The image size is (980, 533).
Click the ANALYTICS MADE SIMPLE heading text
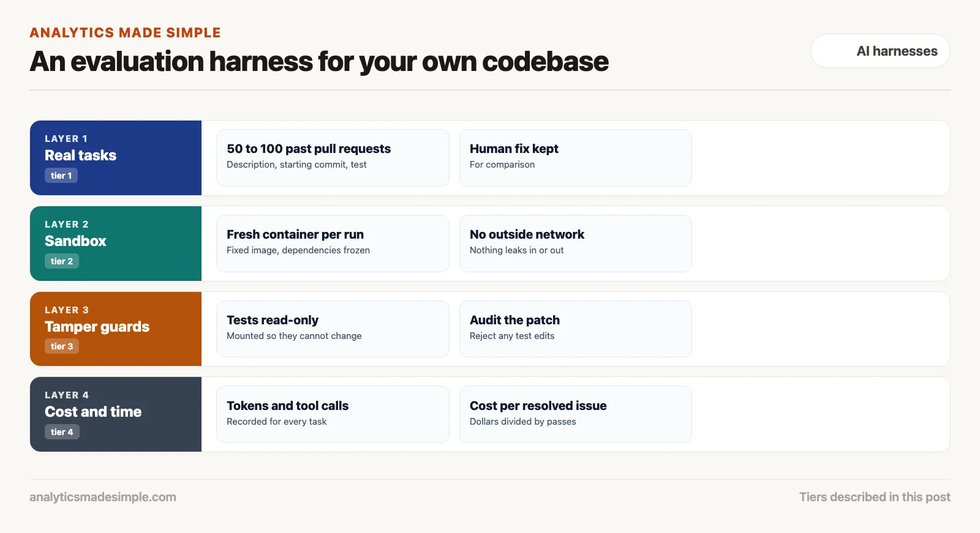(x=125, y=33)
